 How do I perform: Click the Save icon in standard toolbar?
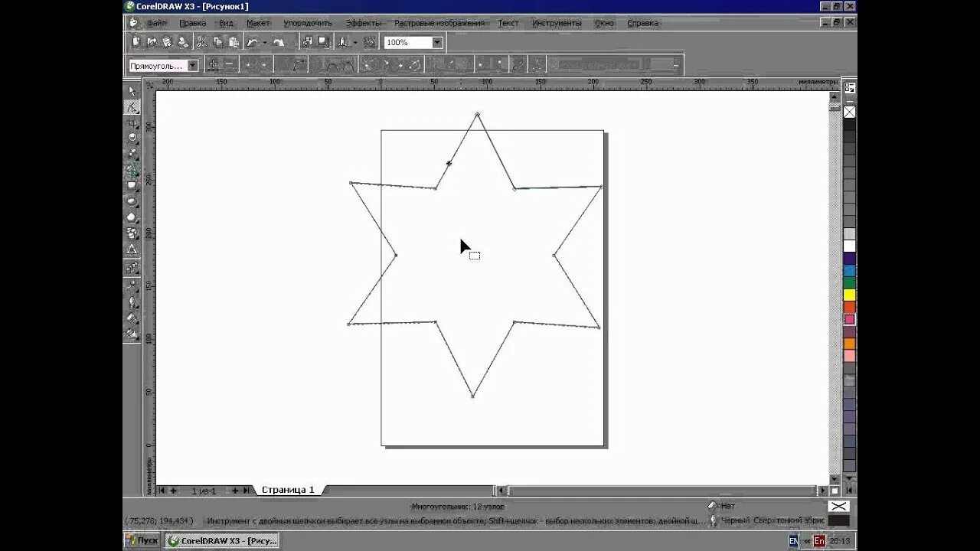click(168, 42)
